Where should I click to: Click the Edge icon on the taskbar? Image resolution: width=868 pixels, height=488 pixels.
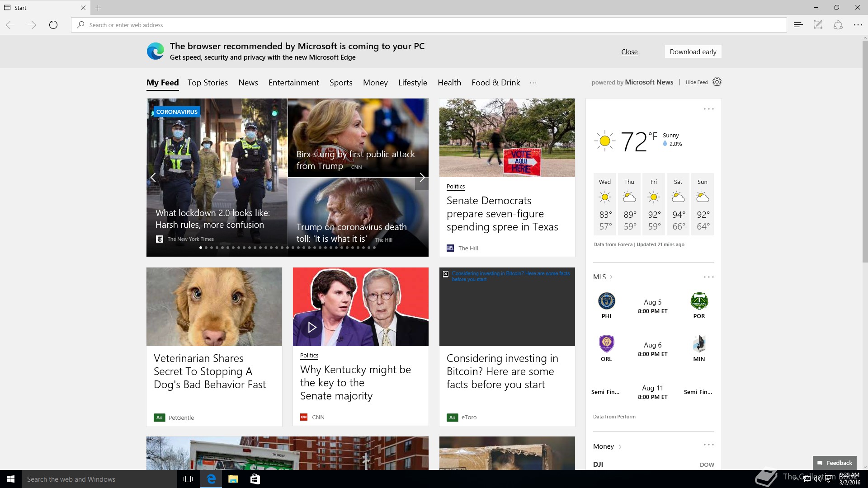(x=211, y=479)
